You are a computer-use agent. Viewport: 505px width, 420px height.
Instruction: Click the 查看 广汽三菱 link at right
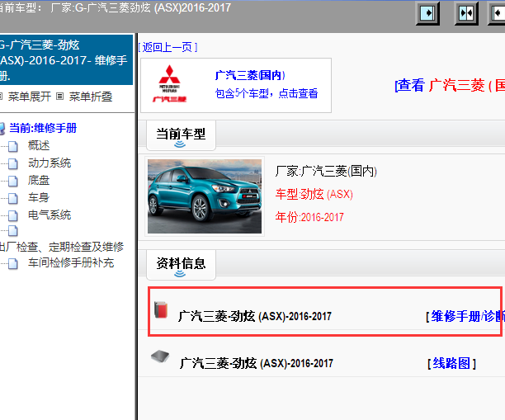[x=450, y=85]
